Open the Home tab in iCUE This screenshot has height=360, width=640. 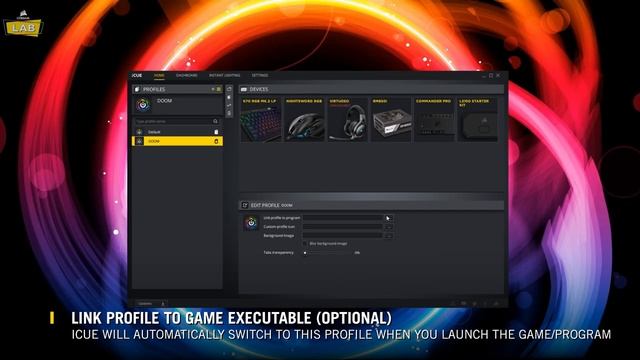point(159,76)
